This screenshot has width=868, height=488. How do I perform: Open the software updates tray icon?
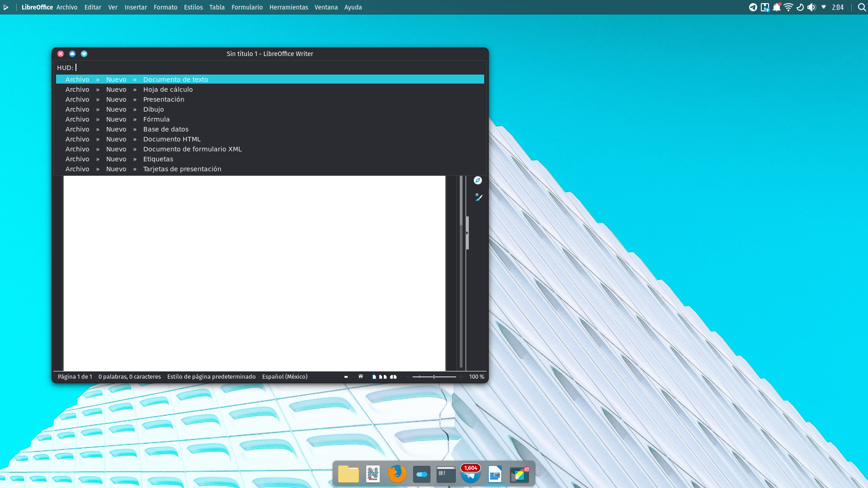(765, 7)
